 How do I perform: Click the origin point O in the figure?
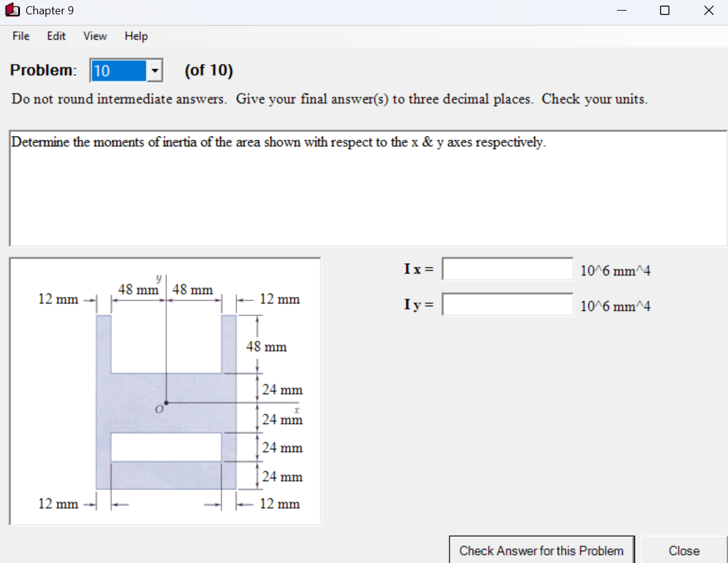166,402
